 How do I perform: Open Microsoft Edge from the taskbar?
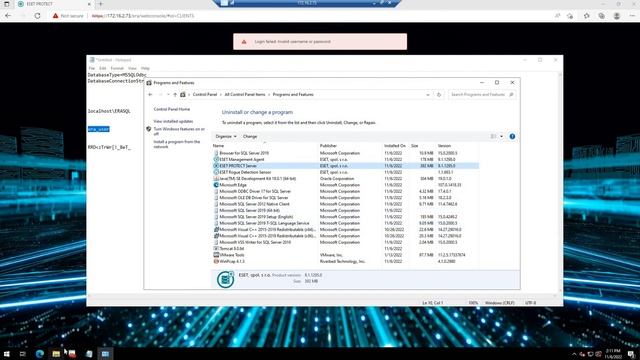[x=40, y=354]
